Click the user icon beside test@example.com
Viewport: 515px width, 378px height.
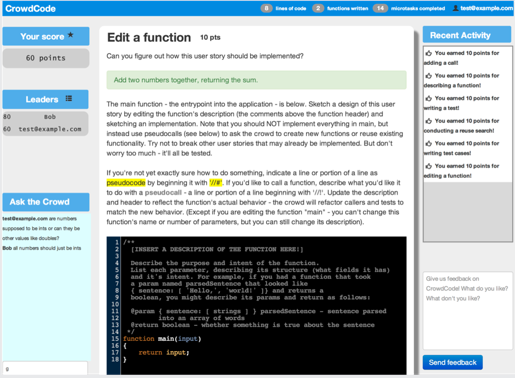pyautogui.click(x=455, y=8)
